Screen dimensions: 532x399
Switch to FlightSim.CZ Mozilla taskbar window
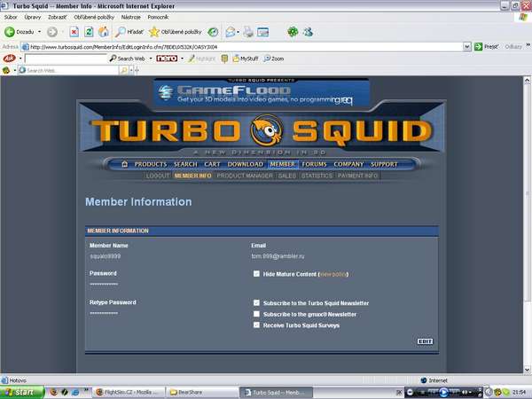[129, 393]
